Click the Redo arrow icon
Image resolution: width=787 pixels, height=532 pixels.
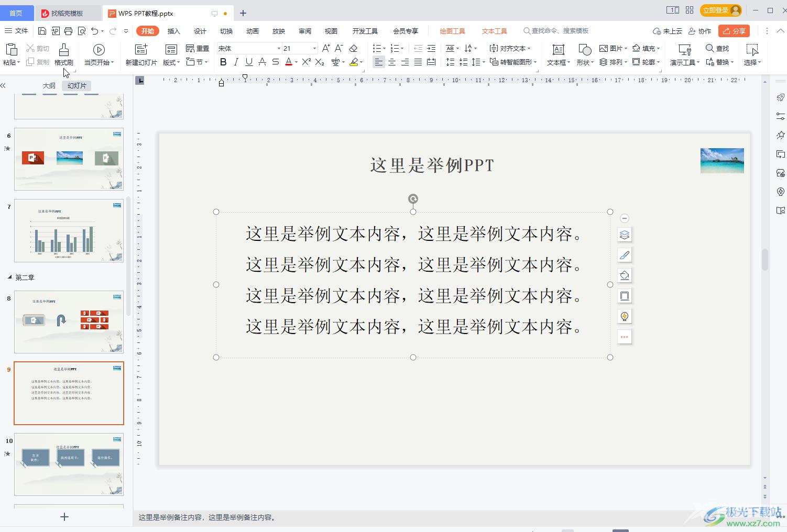coord(113,31)
